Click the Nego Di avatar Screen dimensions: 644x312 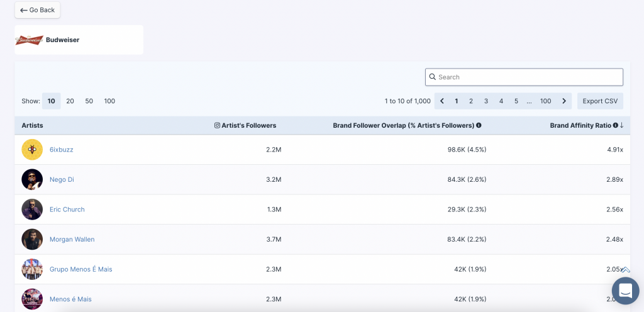(32, 179)
